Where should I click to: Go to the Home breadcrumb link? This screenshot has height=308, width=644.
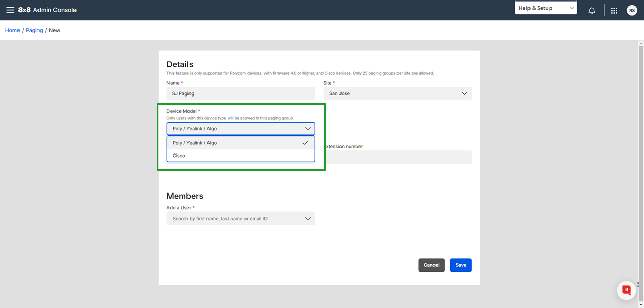pyautogui.click(x=12, y=30)
